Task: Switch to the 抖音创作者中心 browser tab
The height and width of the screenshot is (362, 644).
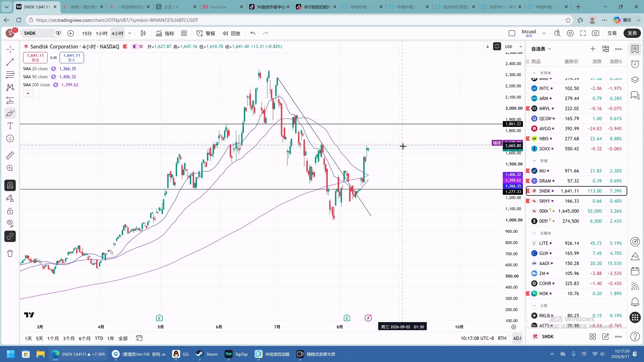Action: (x=269, y=7)
